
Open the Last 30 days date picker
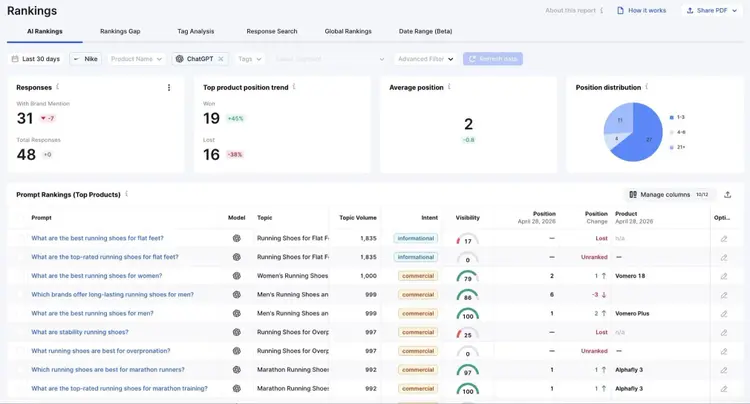point(36,59)
